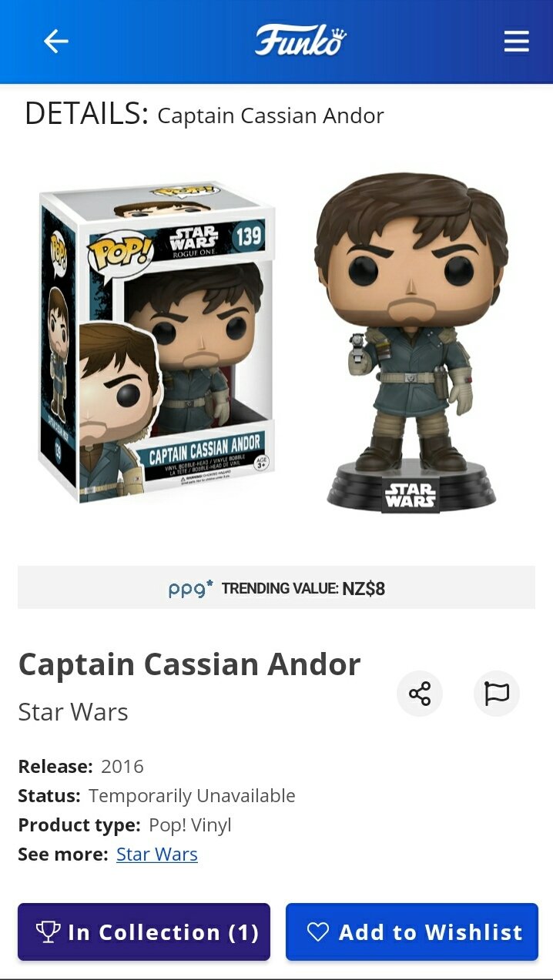
Task: Toggle In Collection (1) button
Action: tap(144, 932)
